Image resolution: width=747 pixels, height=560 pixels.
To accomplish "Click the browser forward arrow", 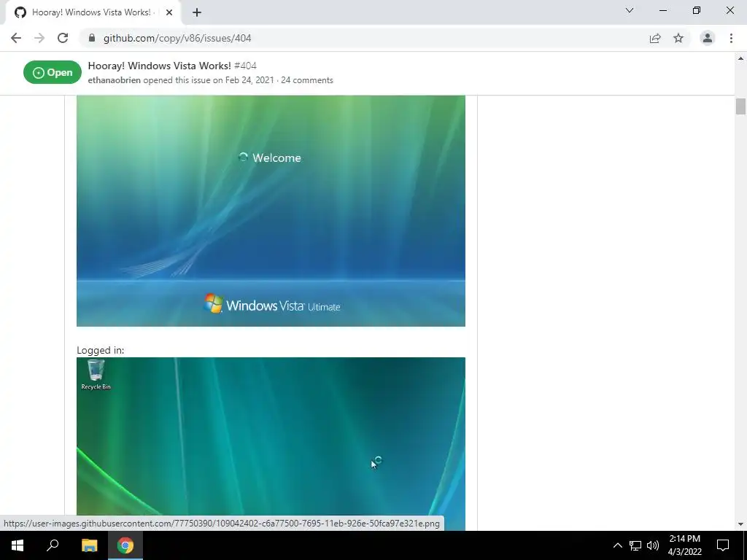I will click(x=39, y=38).
